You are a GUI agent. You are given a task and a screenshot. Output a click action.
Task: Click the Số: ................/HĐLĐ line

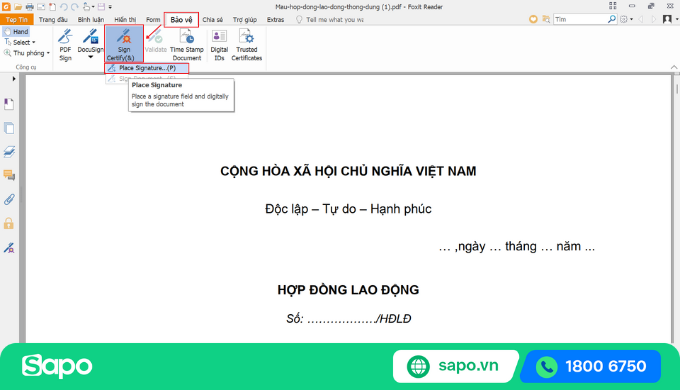tap(349, 319)
